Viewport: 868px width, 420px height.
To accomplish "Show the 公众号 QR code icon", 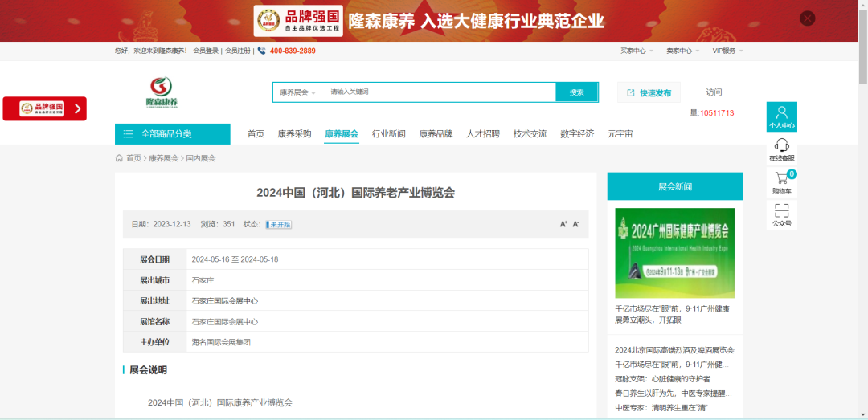I will pos(781,214).
